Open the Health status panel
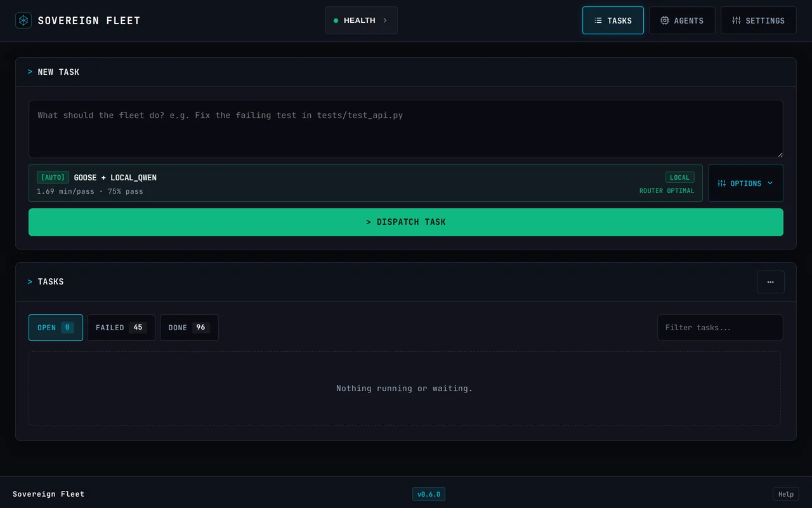 361,20
